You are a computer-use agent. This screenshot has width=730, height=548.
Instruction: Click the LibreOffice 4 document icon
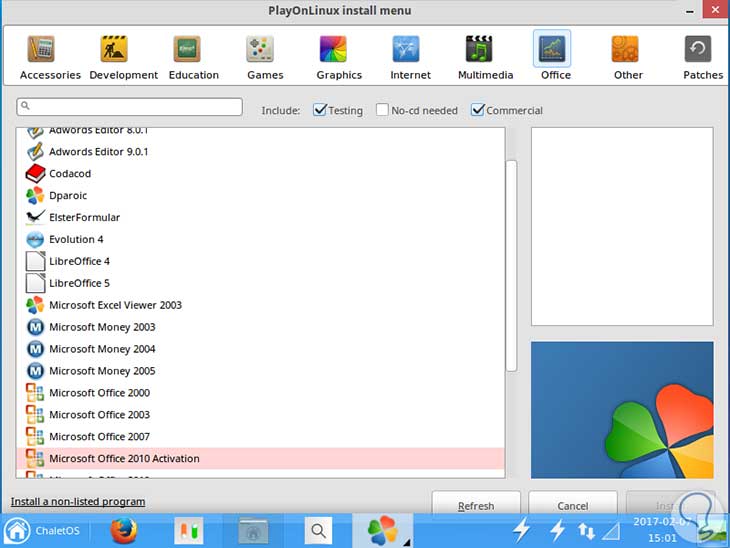tap(35, 261)
